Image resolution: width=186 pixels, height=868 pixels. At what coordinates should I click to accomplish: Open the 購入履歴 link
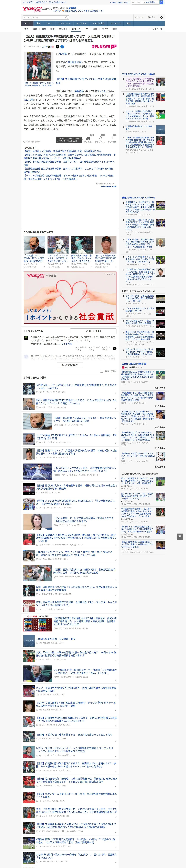pyautogui.click(x=152, y=18)
